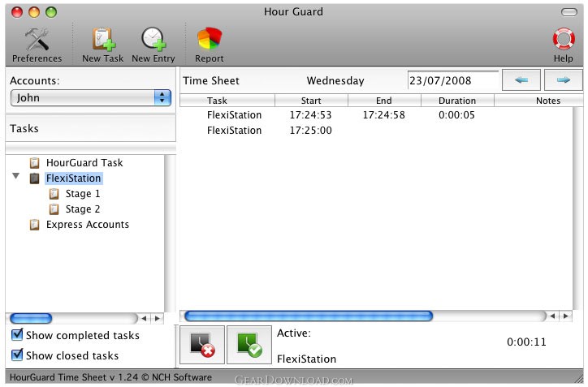588x387 pixels.
Task: Open the Report pie chart
Action: coord(210,45)
